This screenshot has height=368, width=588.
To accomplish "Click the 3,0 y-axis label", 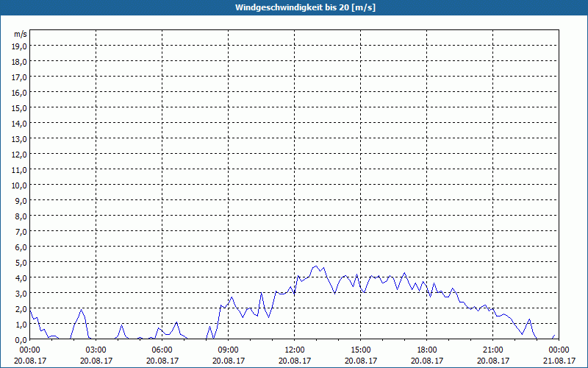I will click(22, 294).
